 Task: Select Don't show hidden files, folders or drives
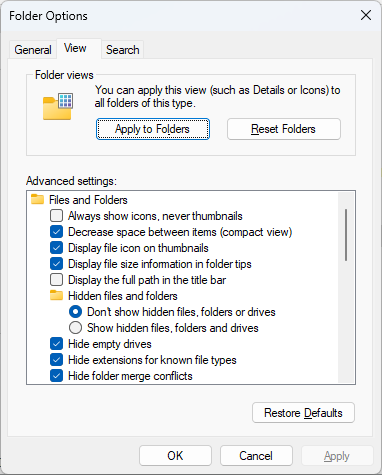coord(75,312)
